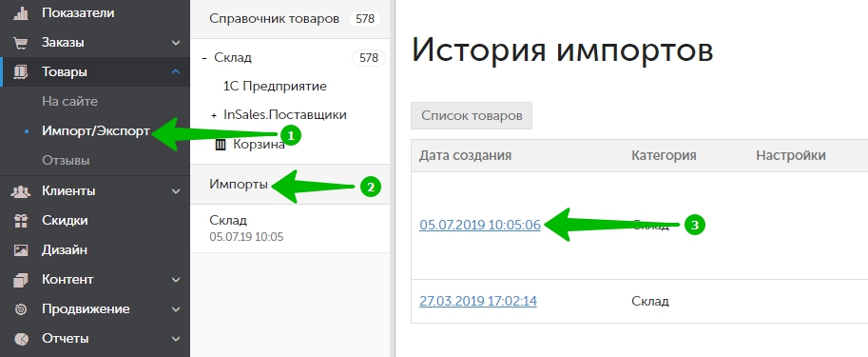This screenshot has height=357, width=868.
Task: Click the Контент pages icon
Action: tap(21, 280)
